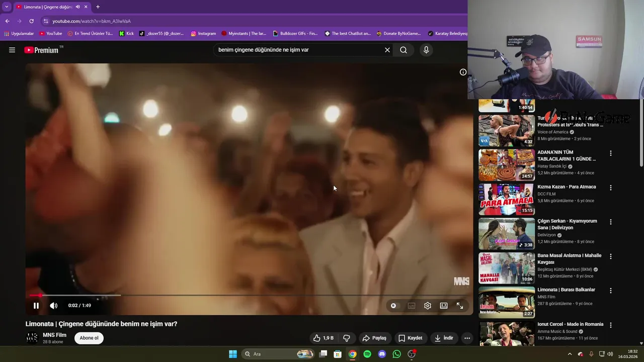Dislike the video

(346, 338)
